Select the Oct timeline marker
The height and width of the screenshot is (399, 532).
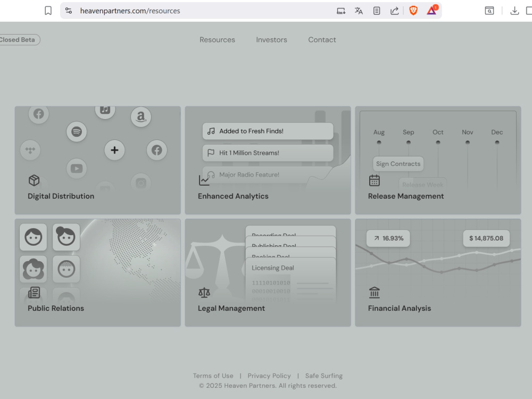click(438, 142)
